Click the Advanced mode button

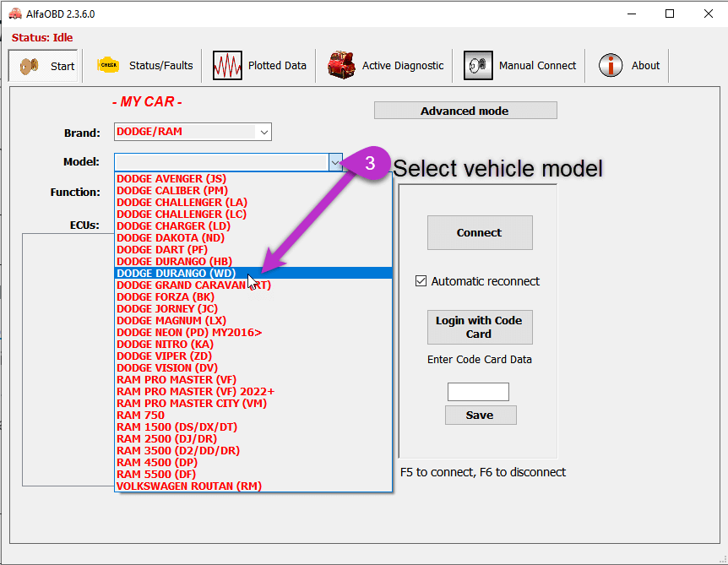465,111
